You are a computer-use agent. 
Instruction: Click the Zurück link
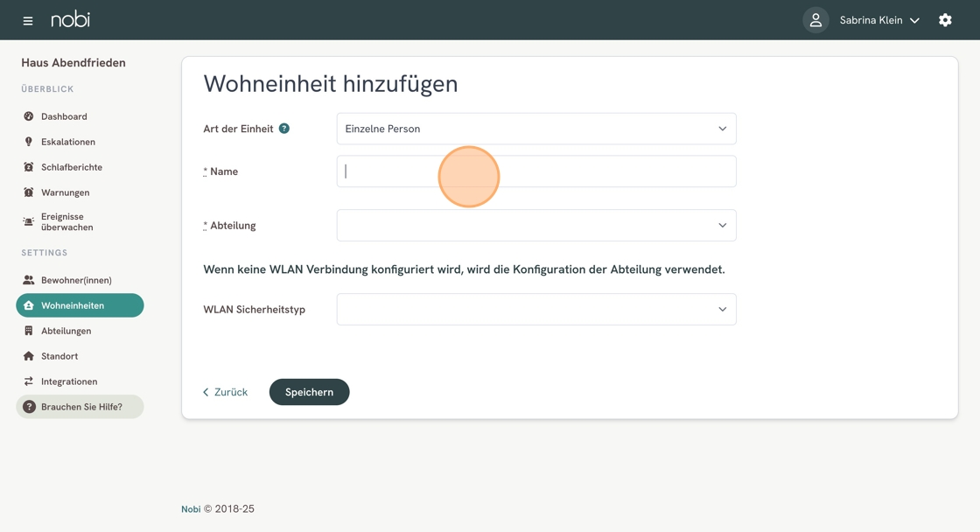point(225,392)
